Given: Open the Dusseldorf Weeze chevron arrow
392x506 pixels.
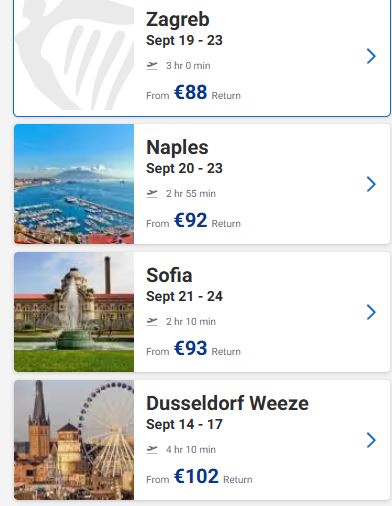Looking at the screenshot, I should click(371, 440).
